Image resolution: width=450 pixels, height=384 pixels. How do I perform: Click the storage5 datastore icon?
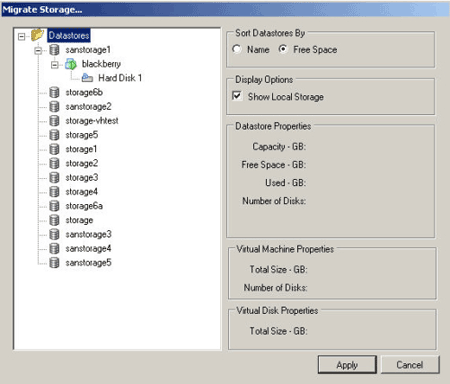tap(54, 135)
